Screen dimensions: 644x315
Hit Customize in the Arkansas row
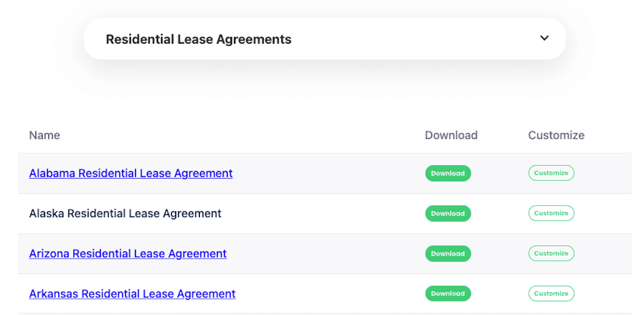coord(551,294)
